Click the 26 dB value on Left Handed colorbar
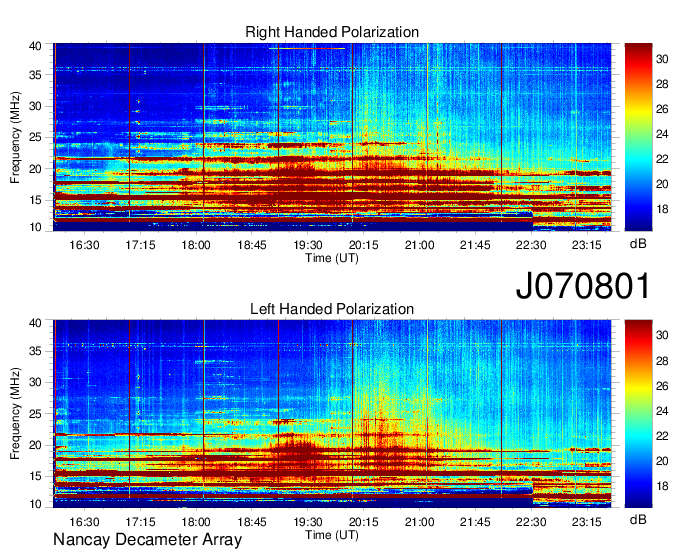The width and height of the screenshot is (680, 552). (662, 386)
